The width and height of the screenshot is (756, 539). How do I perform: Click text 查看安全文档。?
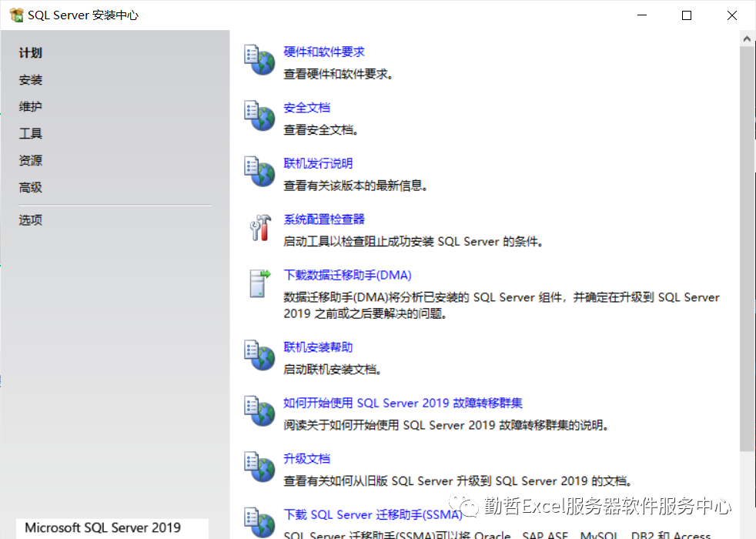click(321, 129)
